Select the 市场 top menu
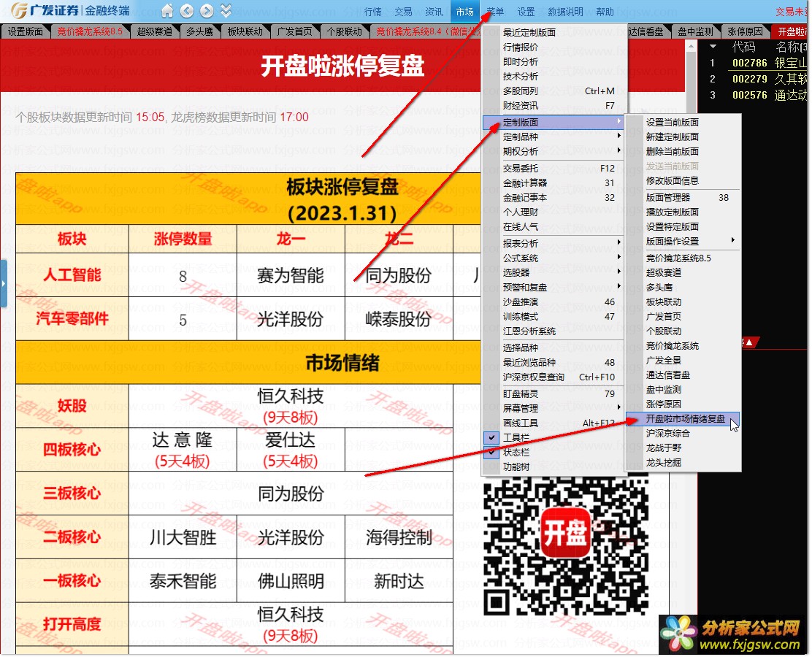This screenshot has width=812, height=657. (x=465, y=12)
